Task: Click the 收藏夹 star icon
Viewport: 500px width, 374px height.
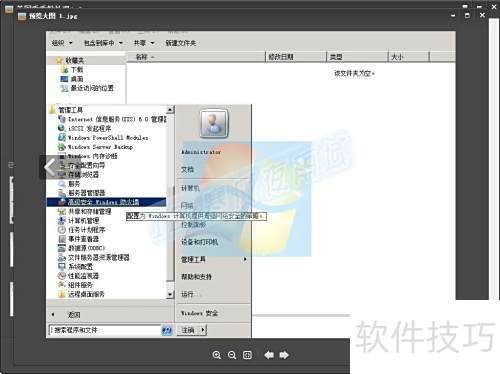Action: [x=59, y=60]
